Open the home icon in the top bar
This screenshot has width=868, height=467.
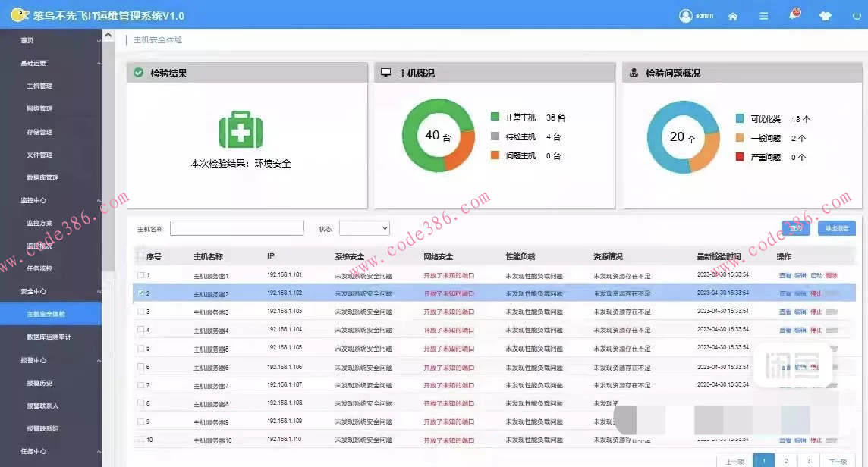pos(731,15)
